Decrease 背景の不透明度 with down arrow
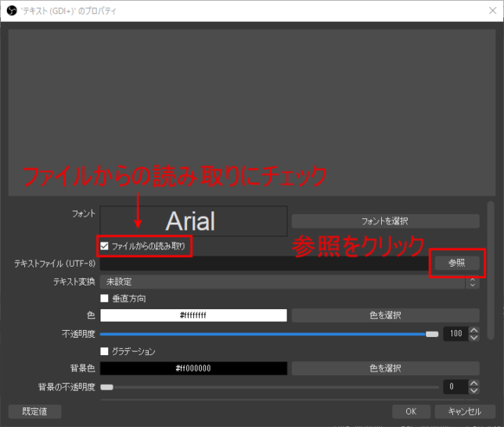Screen dimensions: 504x427 click(473, 390)
